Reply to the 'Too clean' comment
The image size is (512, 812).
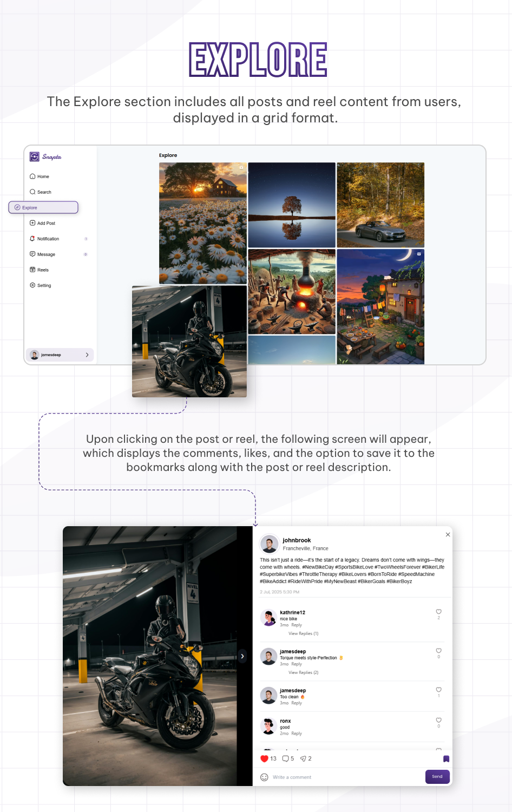[x=297, y=703]
